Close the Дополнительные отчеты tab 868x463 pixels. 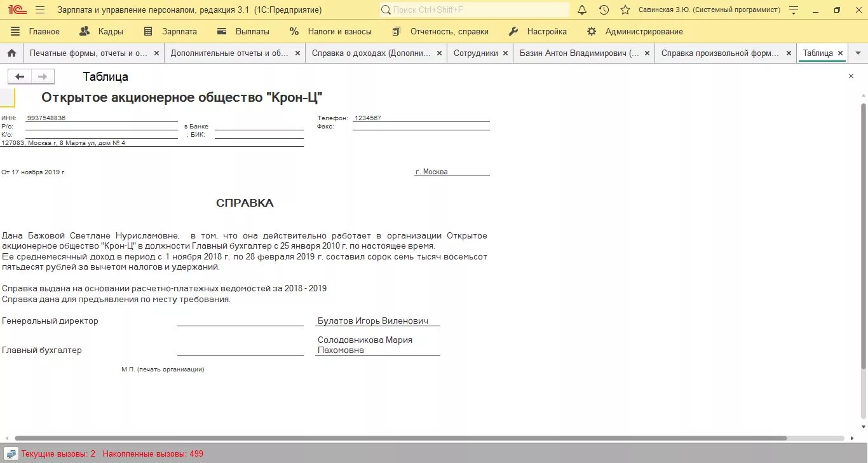tap(297, 53)
